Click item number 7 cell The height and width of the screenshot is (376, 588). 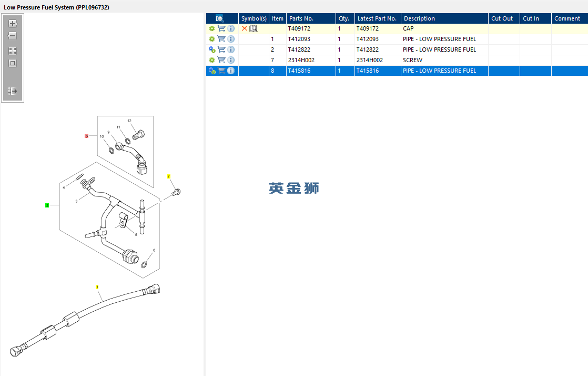(278, 60)
